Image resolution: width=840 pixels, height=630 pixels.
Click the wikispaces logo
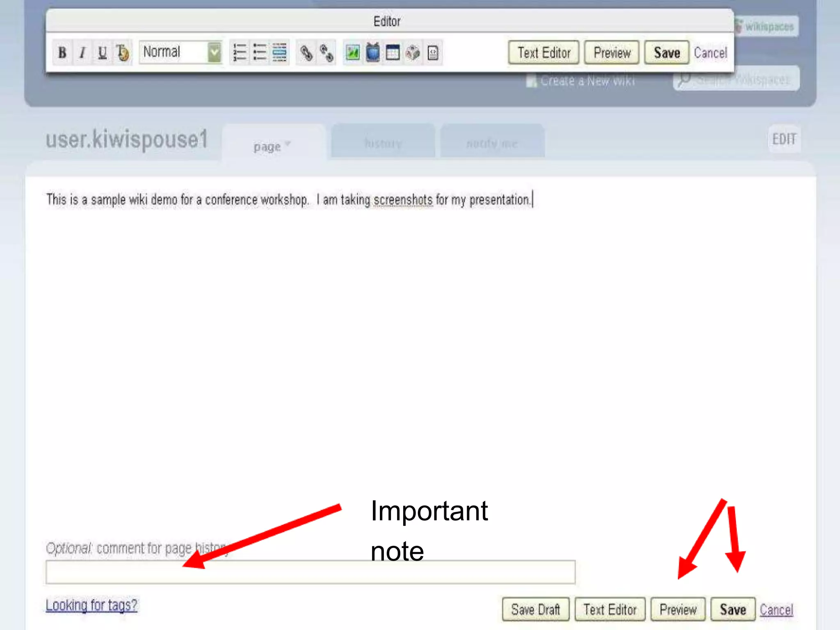(766, 26)
